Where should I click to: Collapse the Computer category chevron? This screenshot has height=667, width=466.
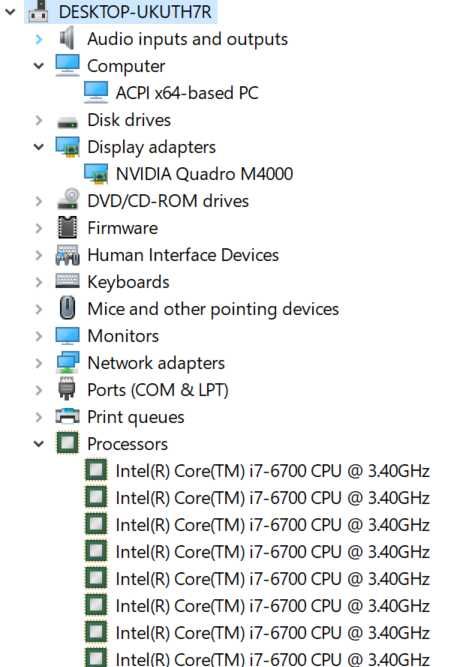[x=39, y=66]
